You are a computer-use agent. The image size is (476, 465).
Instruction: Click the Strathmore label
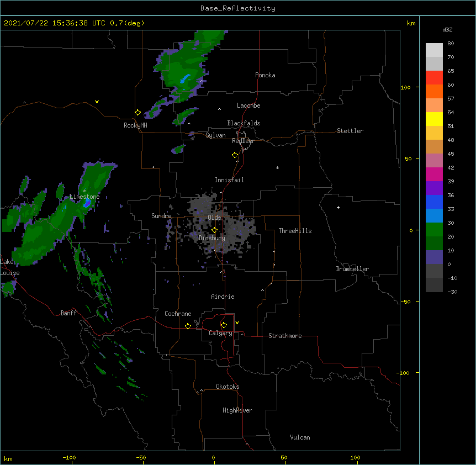pos(285,336)
